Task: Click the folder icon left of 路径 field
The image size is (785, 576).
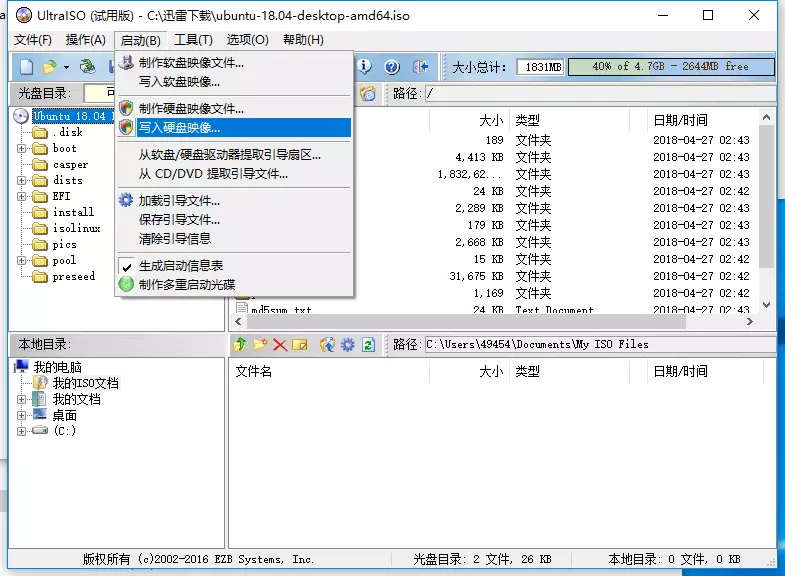Action: coord(368,94)
